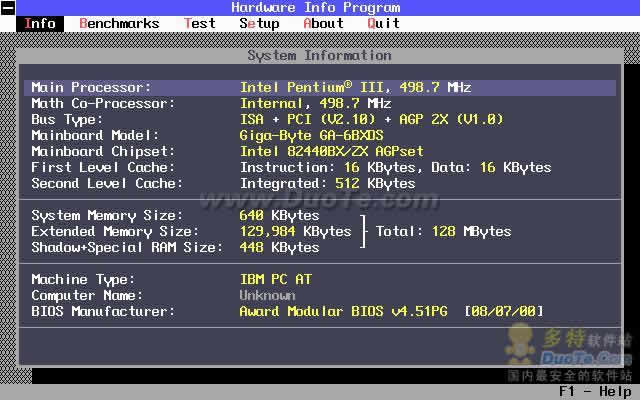Click the Internal, 498.7 MHz value
The image size is (640, 400).
coord(316,103)
